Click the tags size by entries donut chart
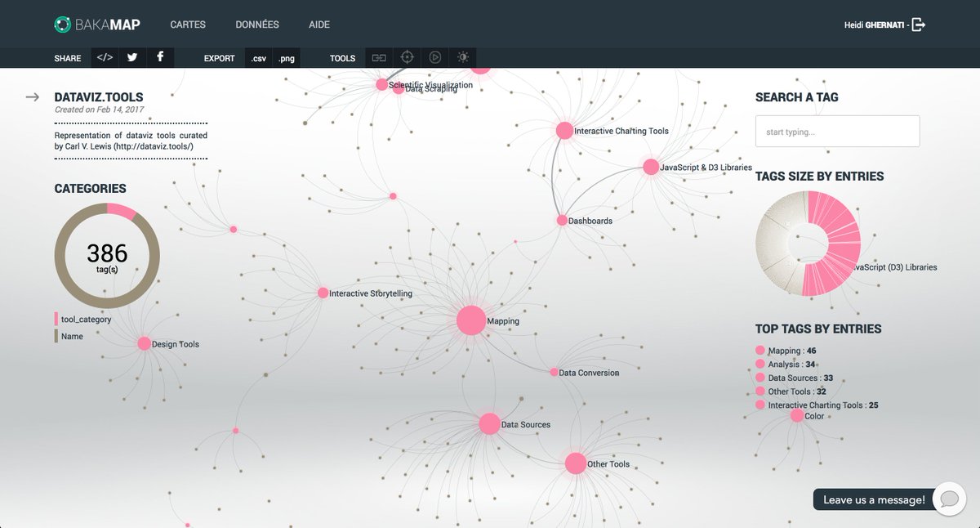Screen dimensions: 980x528 pyautogui.click(x=808, y=243)
